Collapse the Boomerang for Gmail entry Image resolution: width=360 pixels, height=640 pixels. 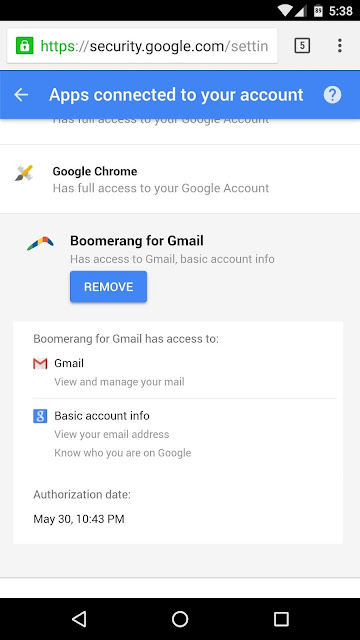[180, 249]
